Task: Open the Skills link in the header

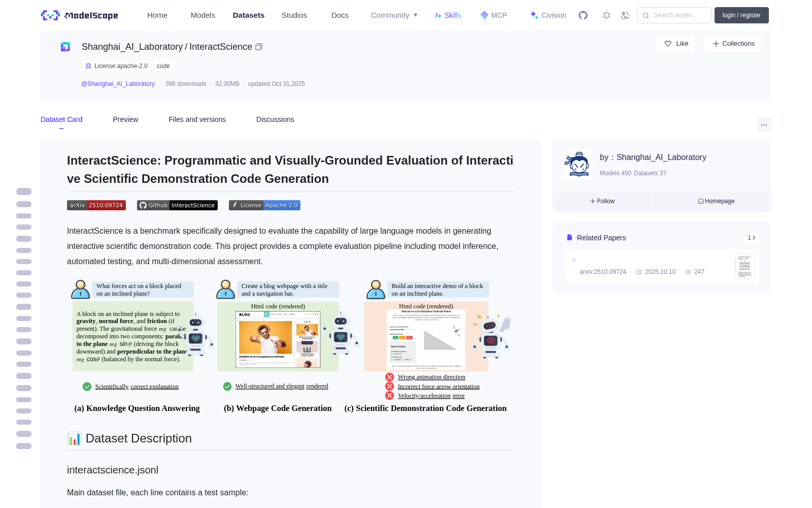Action: [448, 15]
